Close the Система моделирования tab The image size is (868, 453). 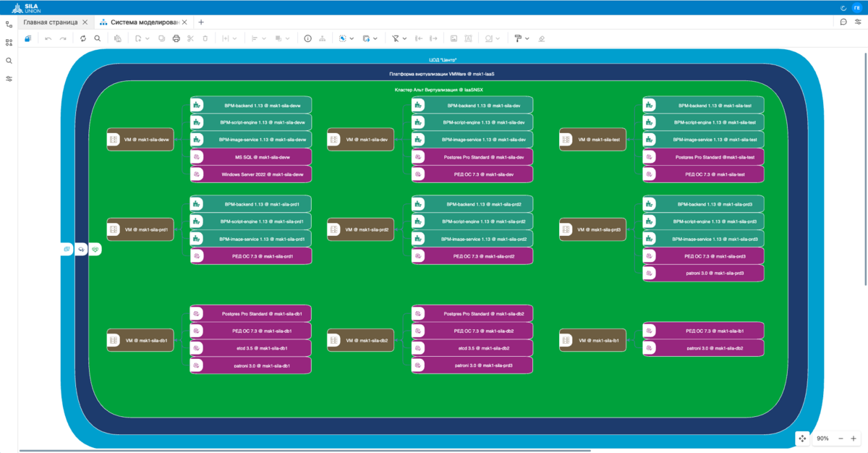184,22
